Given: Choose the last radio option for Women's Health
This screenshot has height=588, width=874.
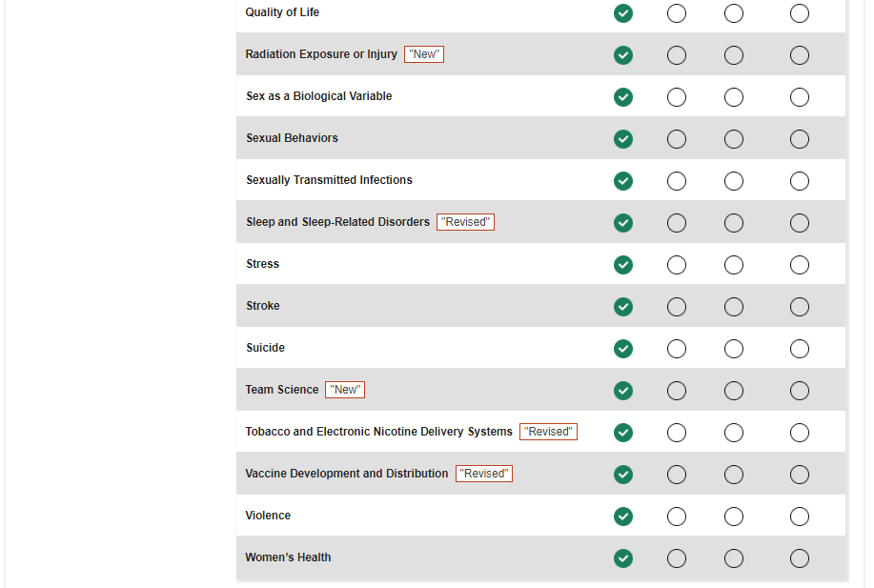Looking at the screenshot, I should tap(800, 558).
